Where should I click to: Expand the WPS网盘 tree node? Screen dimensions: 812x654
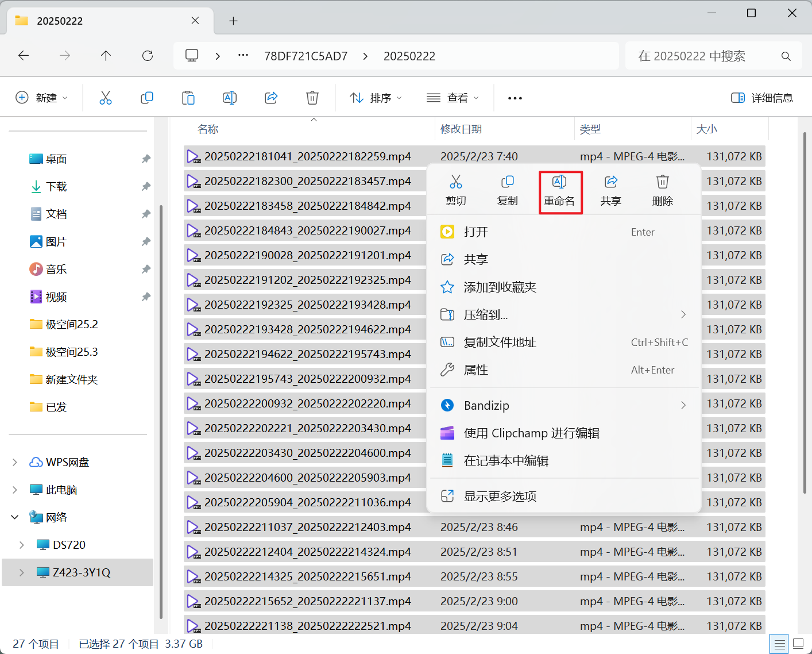click(x=15, y=462)
